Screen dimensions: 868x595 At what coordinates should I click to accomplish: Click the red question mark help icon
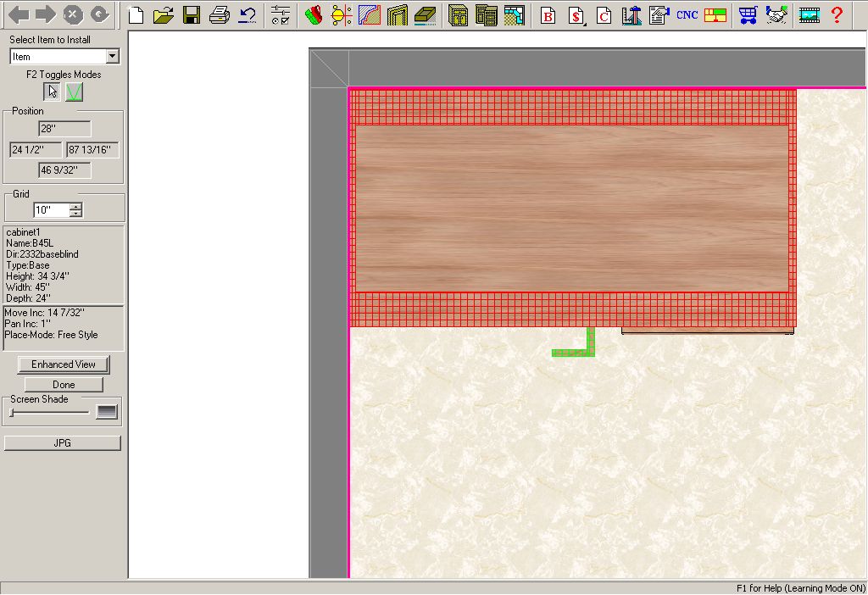837,15
